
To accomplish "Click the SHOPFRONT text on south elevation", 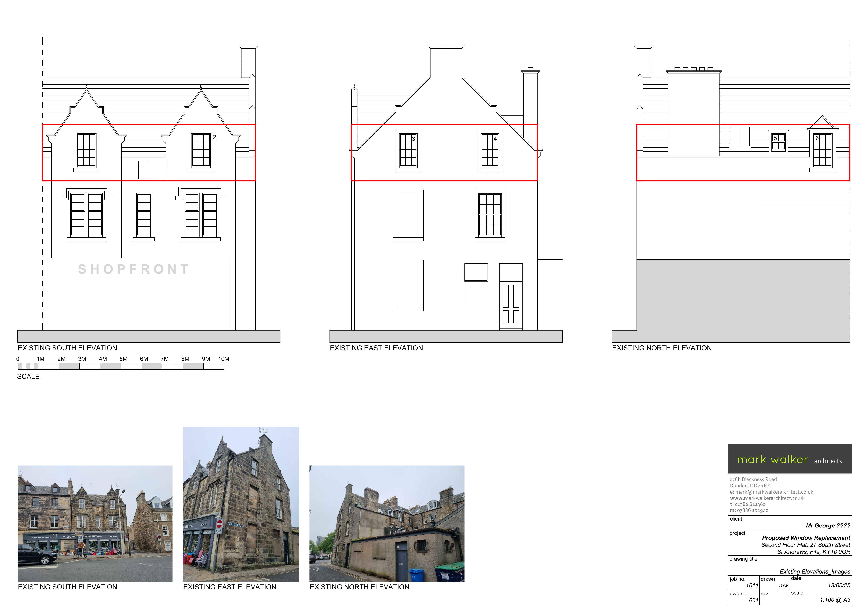I will pos(134,269).
